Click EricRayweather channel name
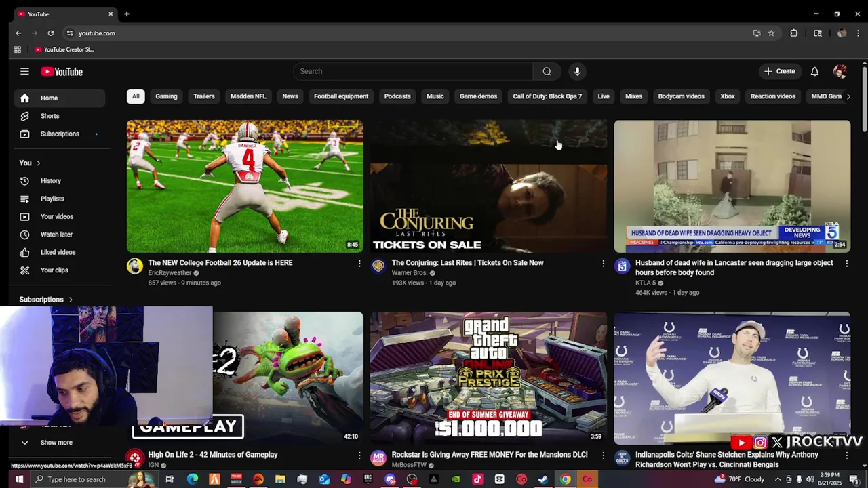 click(x=170, y=273)
